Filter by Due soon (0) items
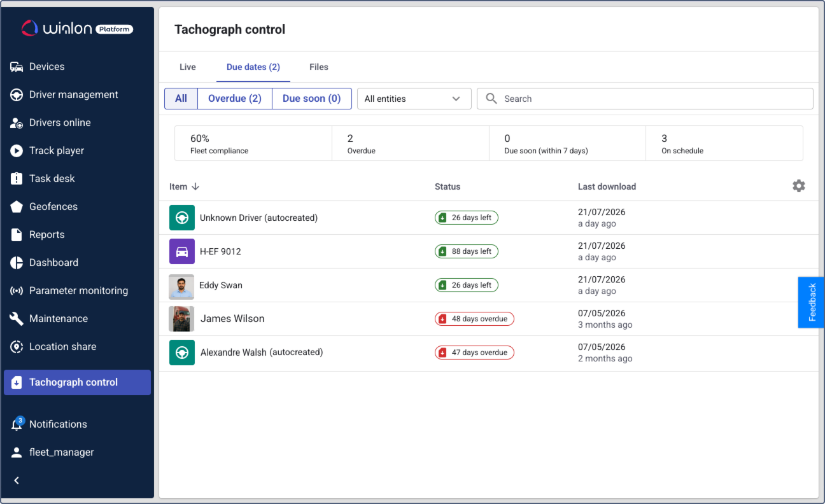 coord(312,99)
